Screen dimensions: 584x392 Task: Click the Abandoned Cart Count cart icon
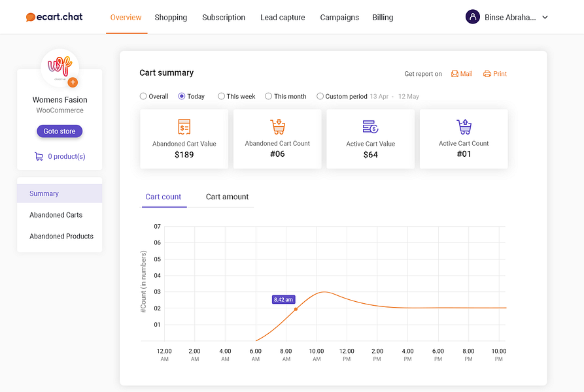pos(277,127)
